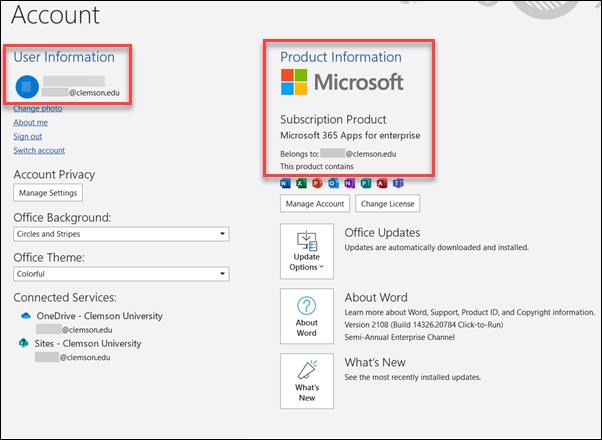602x440 pixels.
Task: Click the Version 2108 build text
Action: point(423,325)
